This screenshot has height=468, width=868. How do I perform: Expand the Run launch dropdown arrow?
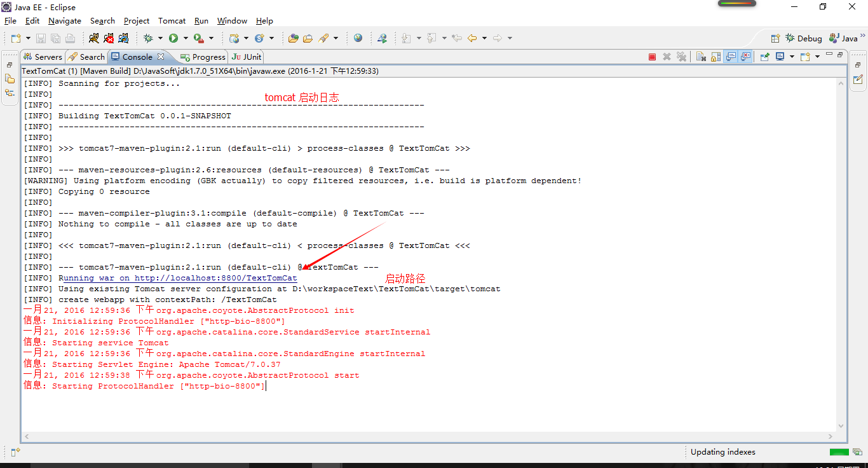click(x=186, y=38)
